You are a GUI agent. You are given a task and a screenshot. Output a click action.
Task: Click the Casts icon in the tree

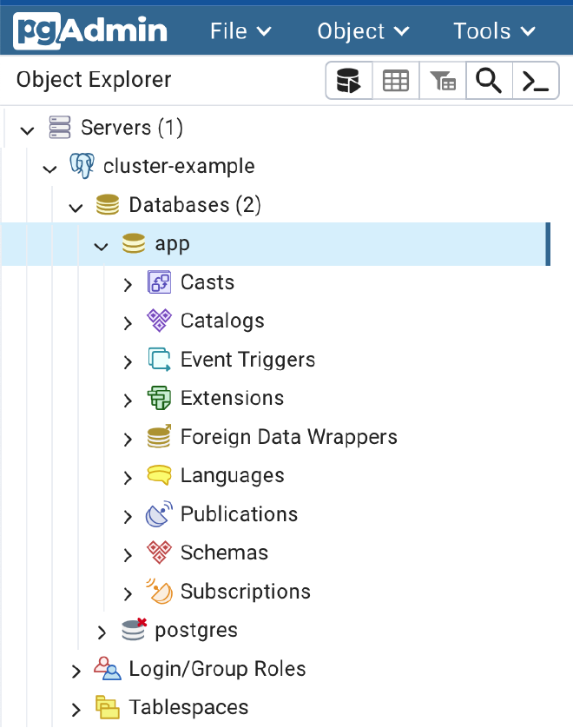click(158, 282)
